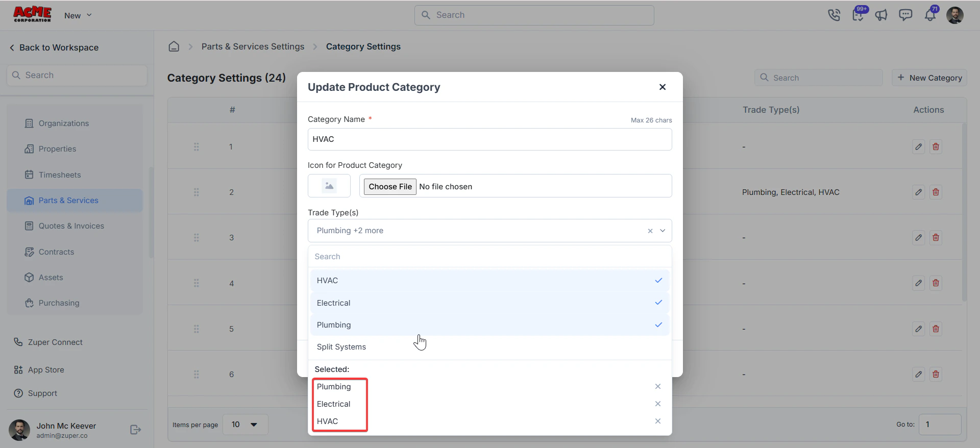
Task: Select the Split Systems option
Action: (x=489, y=347)
